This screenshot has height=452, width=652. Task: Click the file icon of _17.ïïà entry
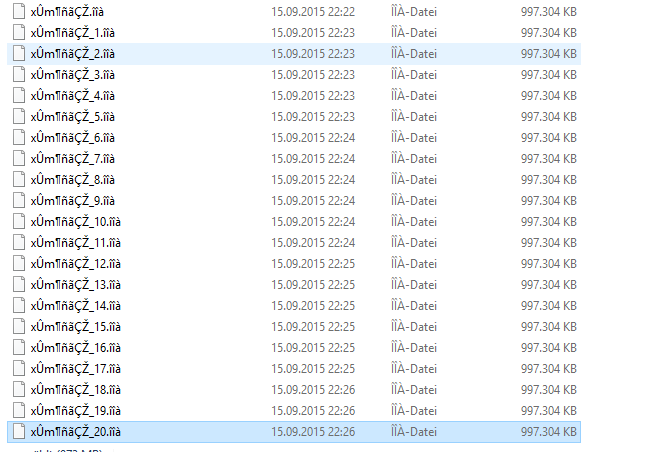click(x=19, y=368)
